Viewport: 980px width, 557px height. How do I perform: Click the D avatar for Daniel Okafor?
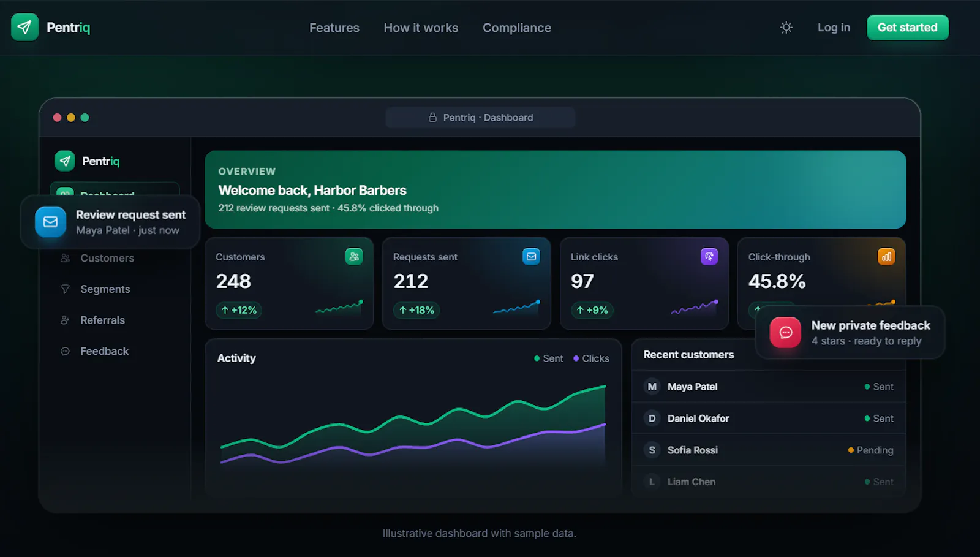(652, 419)
